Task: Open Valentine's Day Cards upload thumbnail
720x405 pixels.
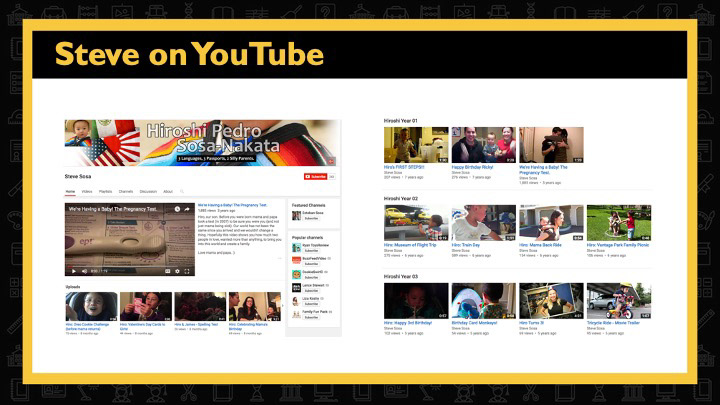Action: [146, 306]
